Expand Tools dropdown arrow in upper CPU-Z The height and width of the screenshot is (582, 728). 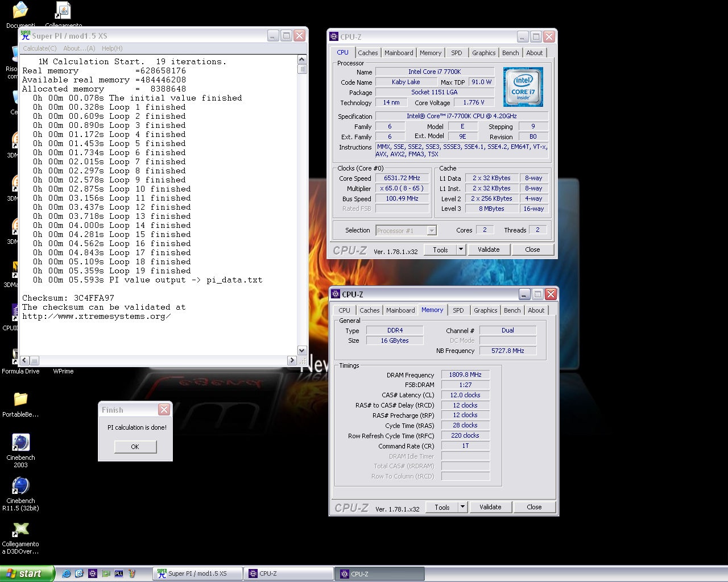click(461, 250)
